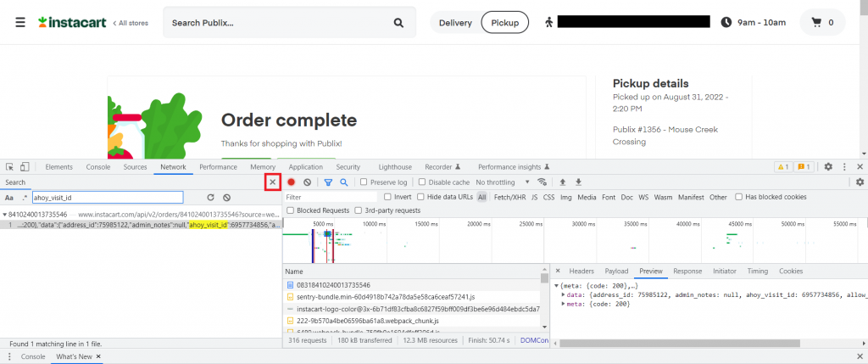Open the shopping cart
Screen dimensions: 868x364
(822, 23)
